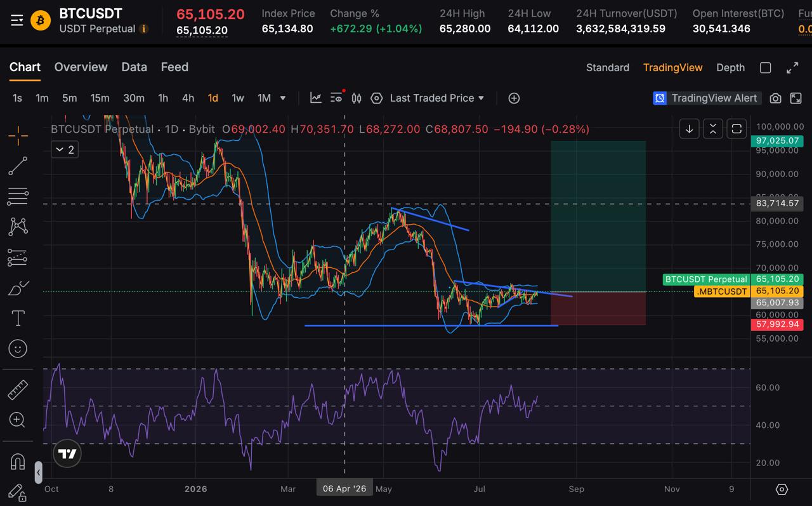Take a chart snapshot with camera icon

tap(775, 98)
